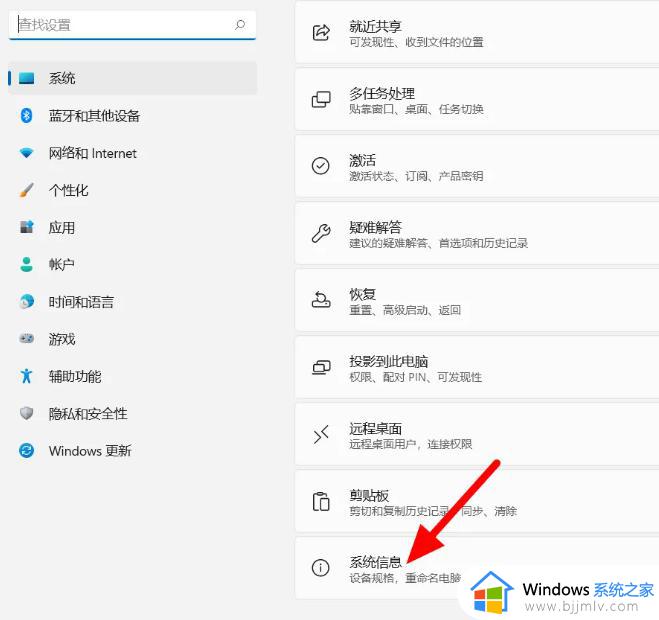Select 隐私和安全性 in the sidebar

pos(132,413)
